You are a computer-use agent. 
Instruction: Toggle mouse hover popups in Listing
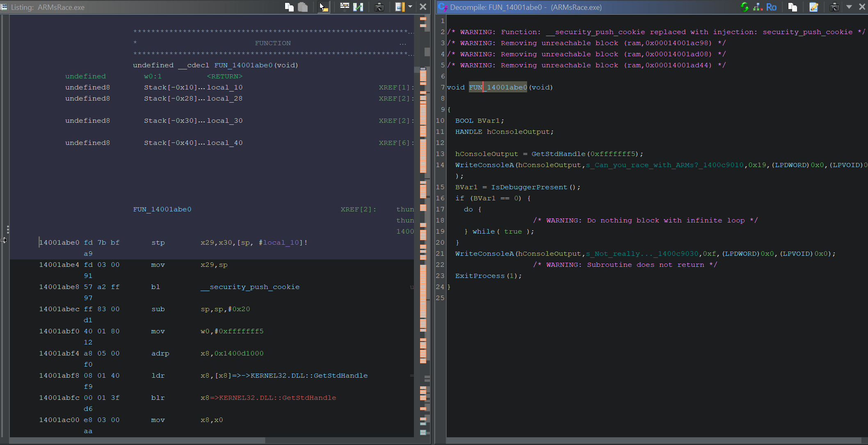coord(324,7)
